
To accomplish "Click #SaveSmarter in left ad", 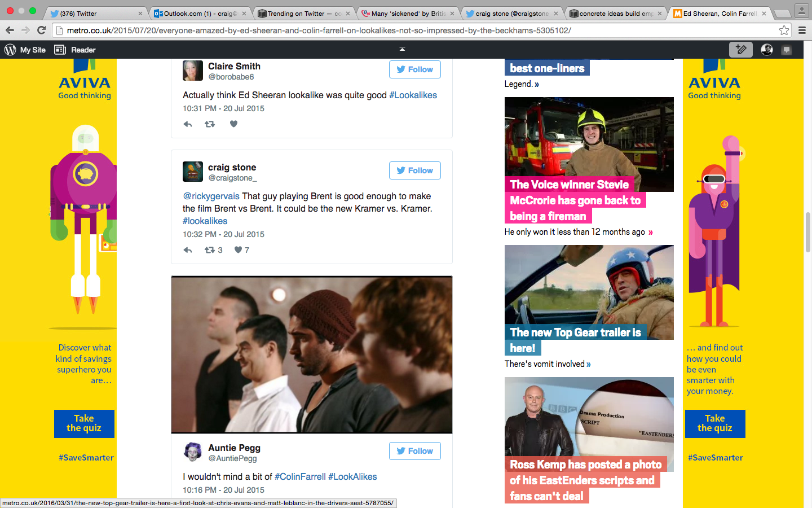I will [86, 458].
